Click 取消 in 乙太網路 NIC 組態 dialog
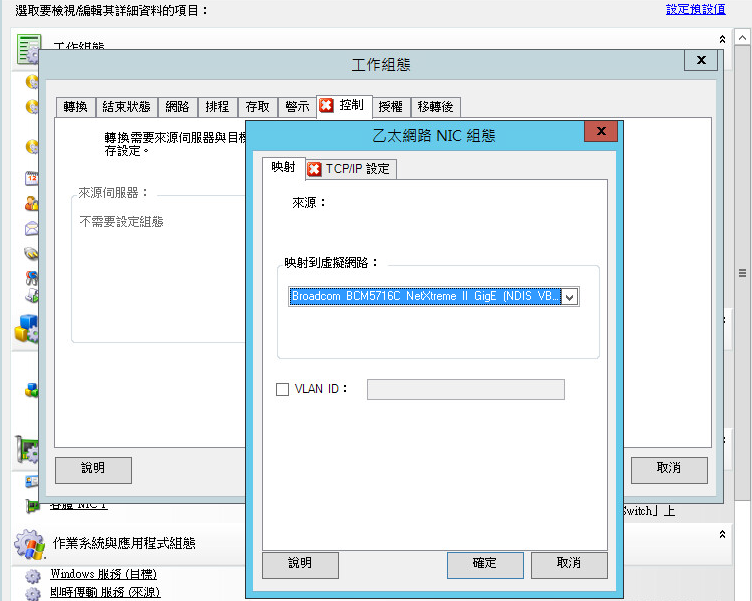 point(568,564)
